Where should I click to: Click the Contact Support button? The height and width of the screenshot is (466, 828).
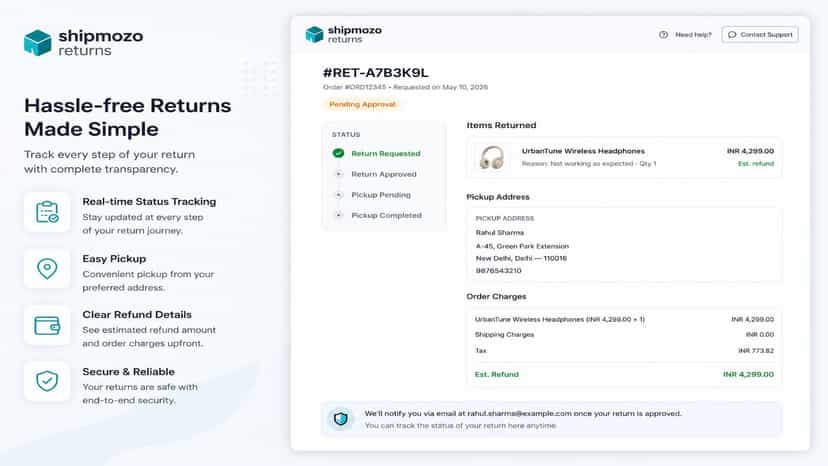760,34
